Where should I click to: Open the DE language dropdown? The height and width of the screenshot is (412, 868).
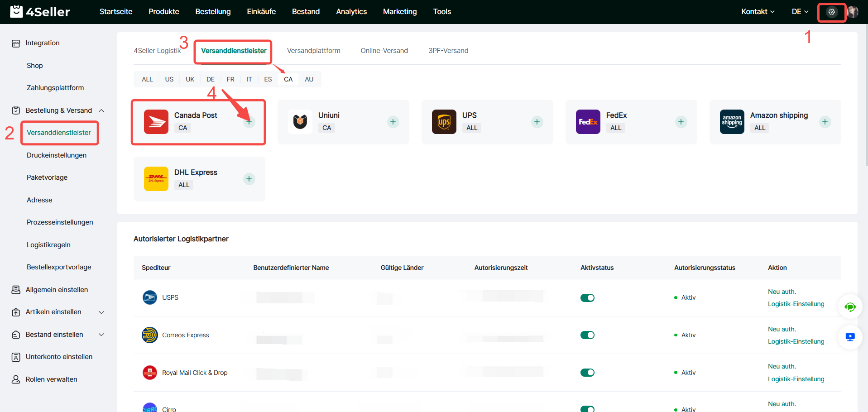tap(800, 12)
